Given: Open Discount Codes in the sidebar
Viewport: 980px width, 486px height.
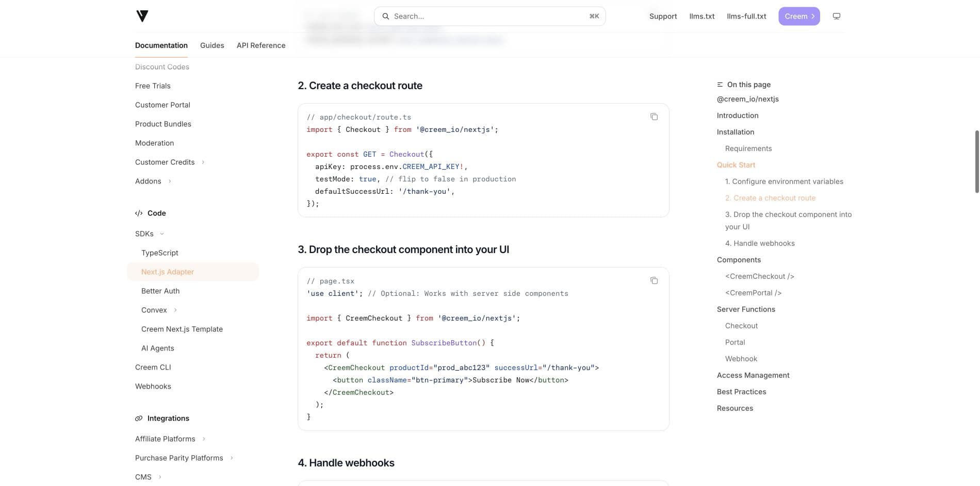Looking at the screenshot, I should [162, 67].
